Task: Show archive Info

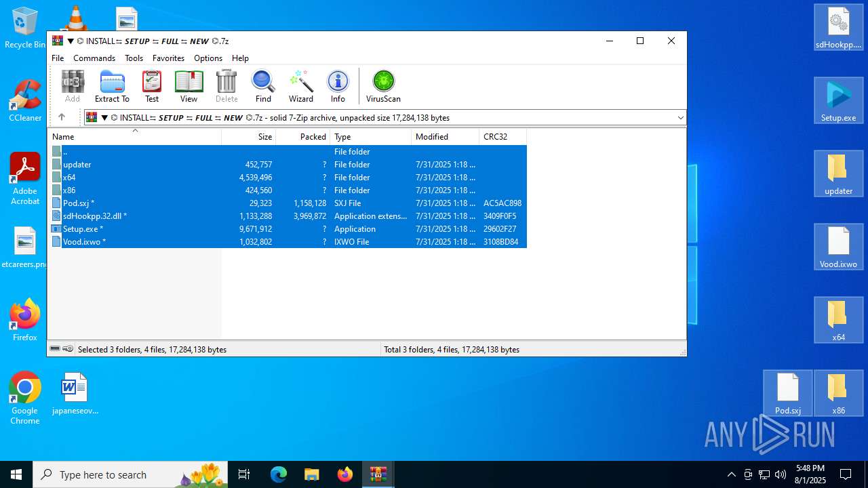Action: pos(338,86)
